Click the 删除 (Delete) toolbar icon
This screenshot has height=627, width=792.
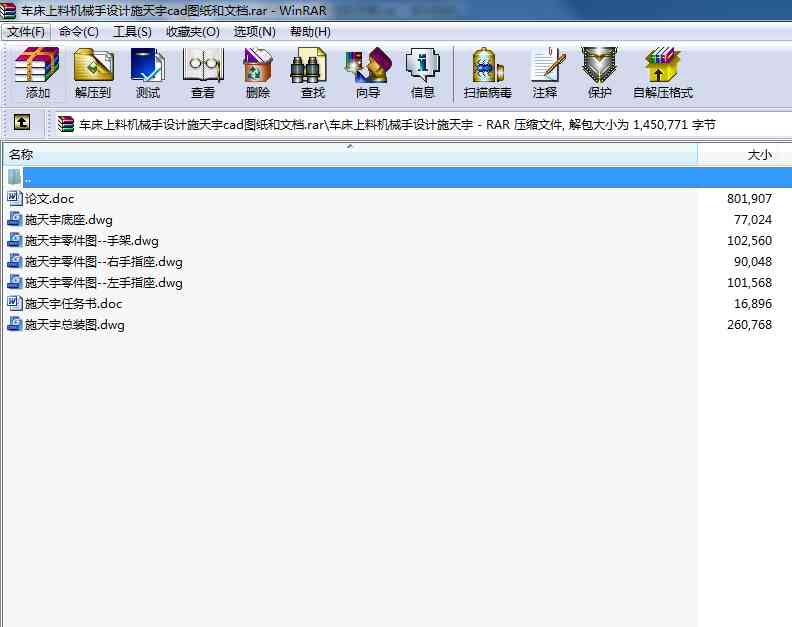(258, 65)
